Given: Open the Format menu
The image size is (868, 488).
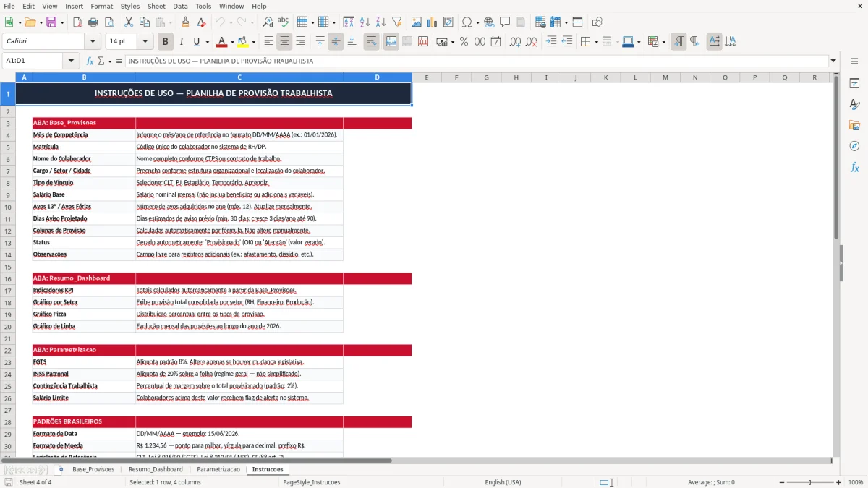Looking at the screenshot, I should coord(101,6).
